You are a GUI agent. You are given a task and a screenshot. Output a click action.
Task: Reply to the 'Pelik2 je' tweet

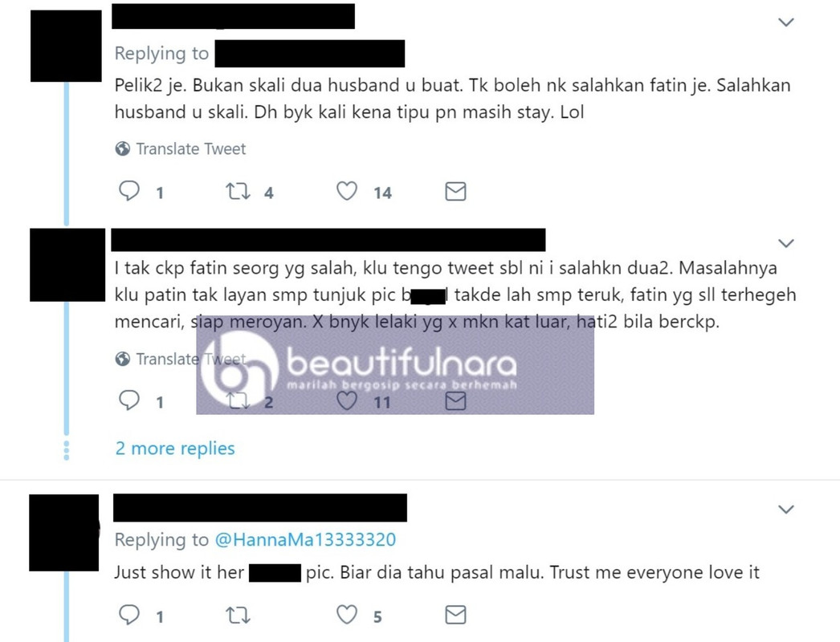click(129, 191)
